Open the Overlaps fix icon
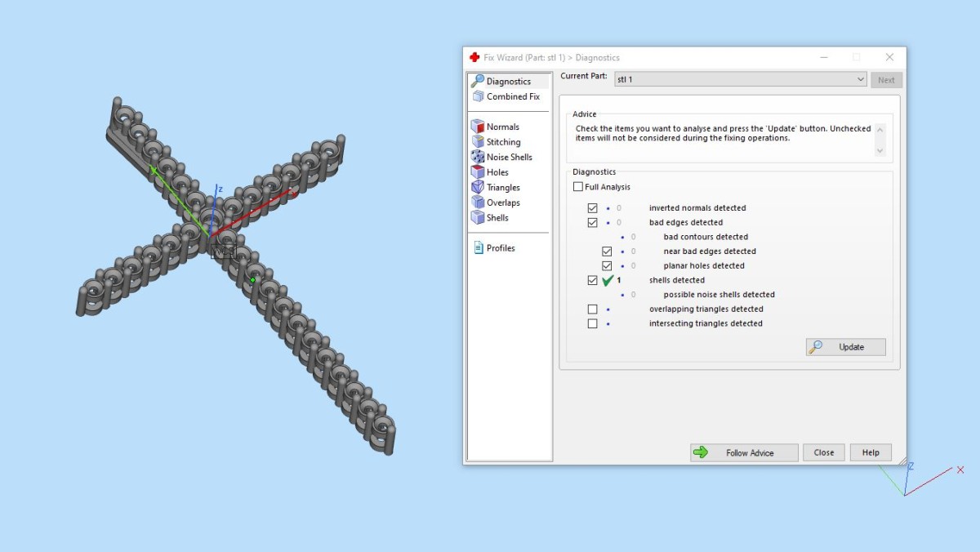 click(478, 203)
